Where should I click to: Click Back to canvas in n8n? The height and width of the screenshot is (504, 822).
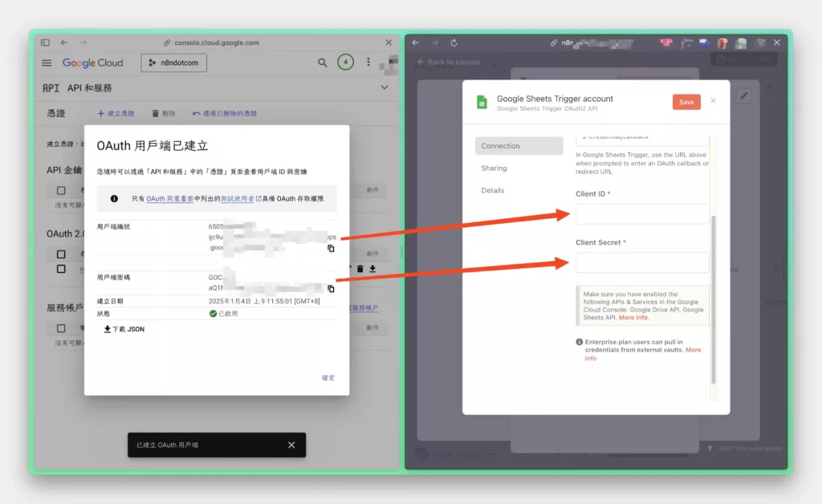click(x=449, y=62)
